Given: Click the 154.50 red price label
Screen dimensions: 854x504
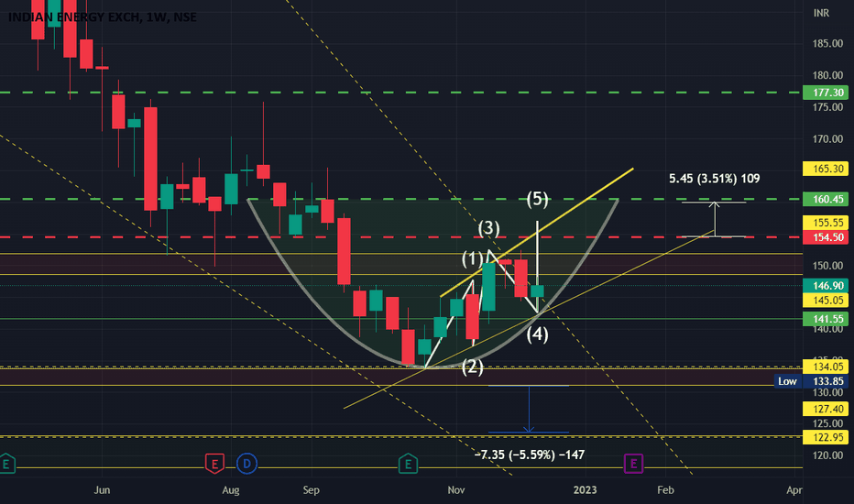Looking at the screenshot, I should coord(825,237).
